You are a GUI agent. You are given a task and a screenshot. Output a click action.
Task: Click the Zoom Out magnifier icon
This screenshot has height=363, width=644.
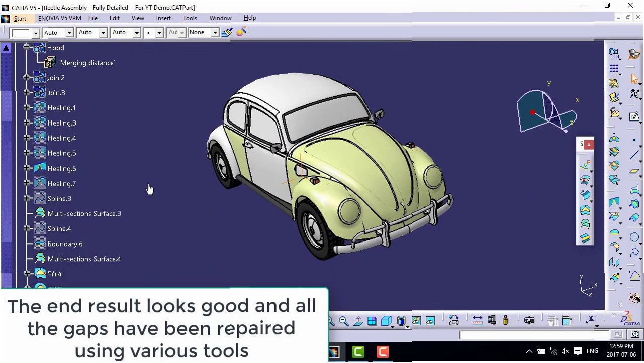[344, 321]
